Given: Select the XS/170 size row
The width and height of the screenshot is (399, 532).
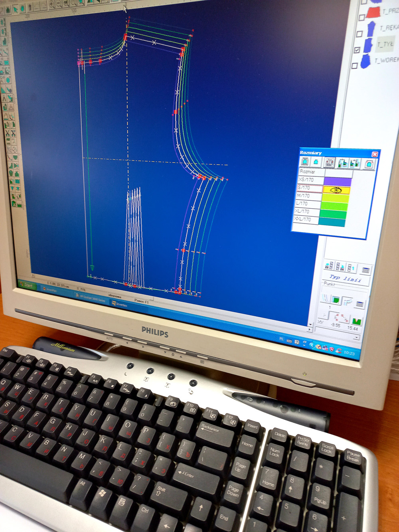Looking at the screenshot, I should click(x=311, y=180).
